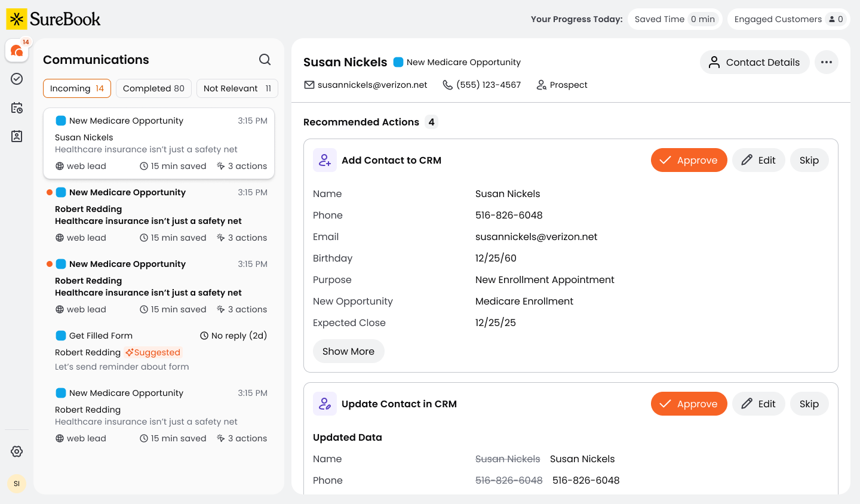Image resolution: width=860 pixels, height=504 pixels.
Task: Click the Suggested sparkle icon
Action: coord(129,352)
